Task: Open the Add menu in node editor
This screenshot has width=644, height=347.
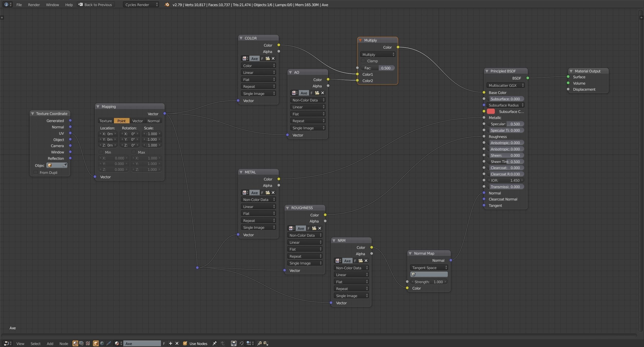Action: (x=50, y=343)
